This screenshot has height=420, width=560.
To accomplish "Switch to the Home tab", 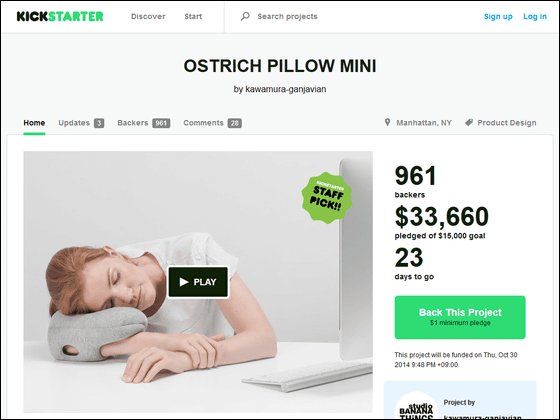I will click(34, 123).
